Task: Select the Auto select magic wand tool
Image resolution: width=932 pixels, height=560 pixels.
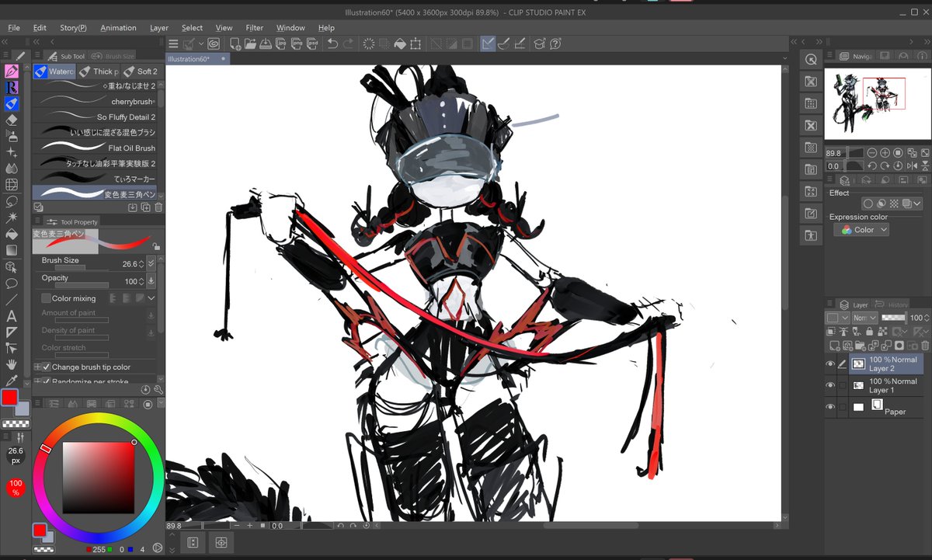Action: (12, 217)
